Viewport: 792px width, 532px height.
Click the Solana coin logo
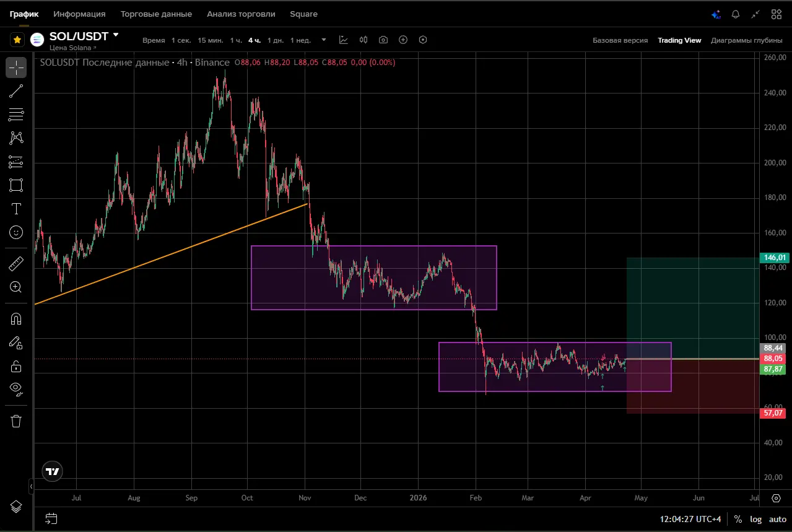(37, 40)
